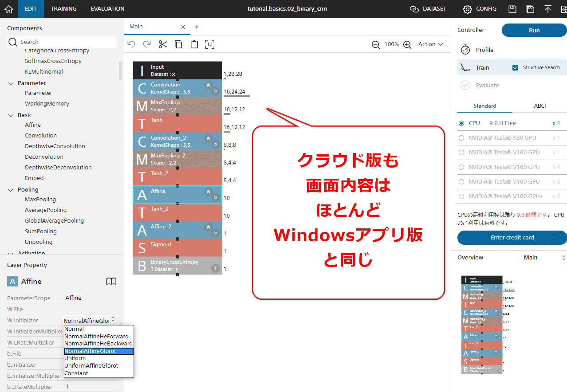Image resolution: width=567 pixels, height=392 pixels.
Task: Open the Action dropdown above the canvas
Action: tap(429, 44)
